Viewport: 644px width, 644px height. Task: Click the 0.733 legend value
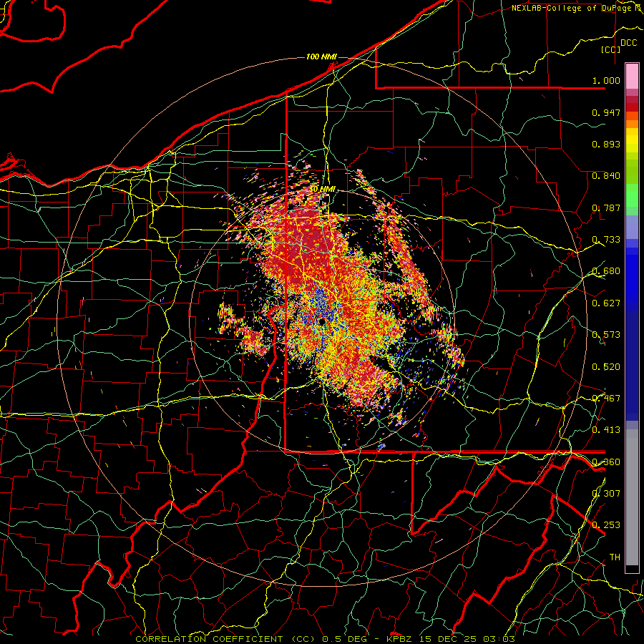606,240
